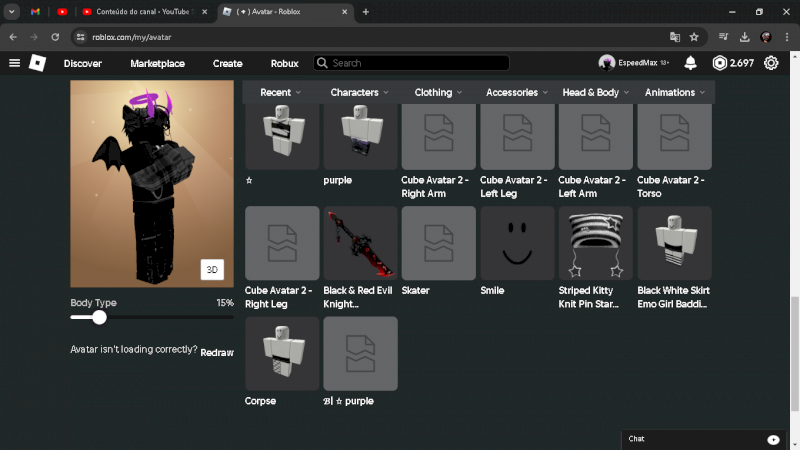Open the Discover menu item
Image resolution: width=800 pixels, height=450 pixels.
pyautogui.click(x=83, y=63)
